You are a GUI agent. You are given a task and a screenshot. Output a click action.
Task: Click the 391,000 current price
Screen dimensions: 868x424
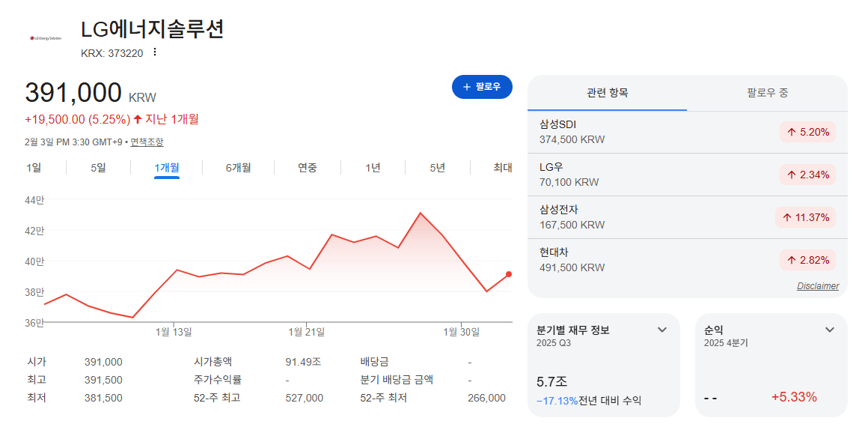click(73, 93)
